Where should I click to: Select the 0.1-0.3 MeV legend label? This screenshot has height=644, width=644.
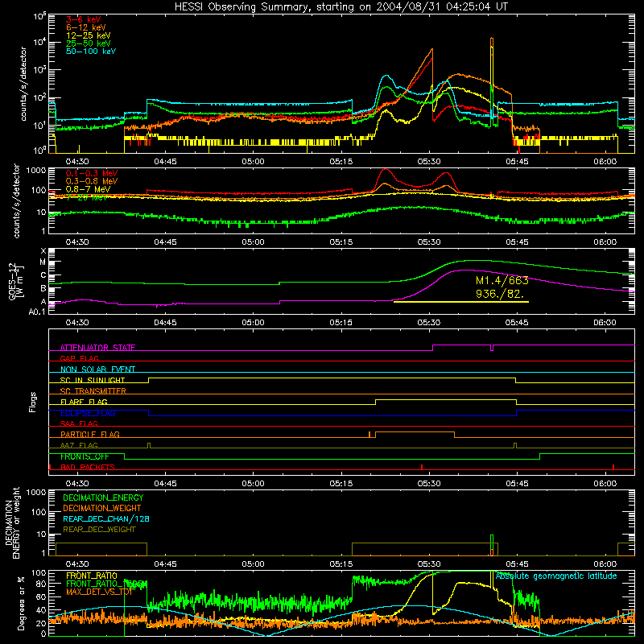92,173
